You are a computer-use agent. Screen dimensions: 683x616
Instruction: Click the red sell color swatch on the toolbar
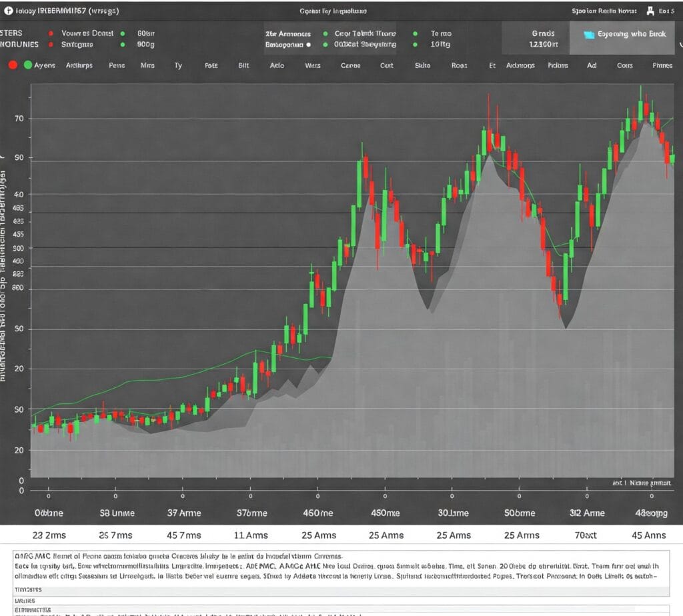click(x=13, y=65)
